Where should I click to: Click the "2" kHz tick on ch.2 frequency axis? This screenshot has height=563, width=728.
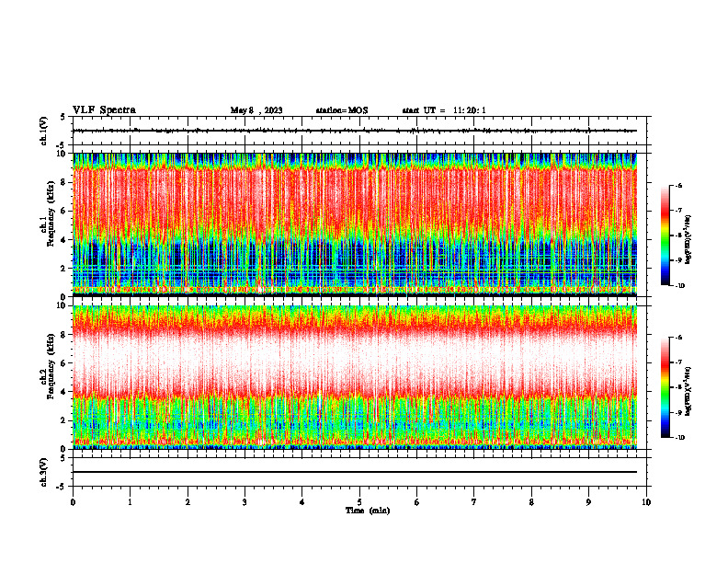point(64,420)
